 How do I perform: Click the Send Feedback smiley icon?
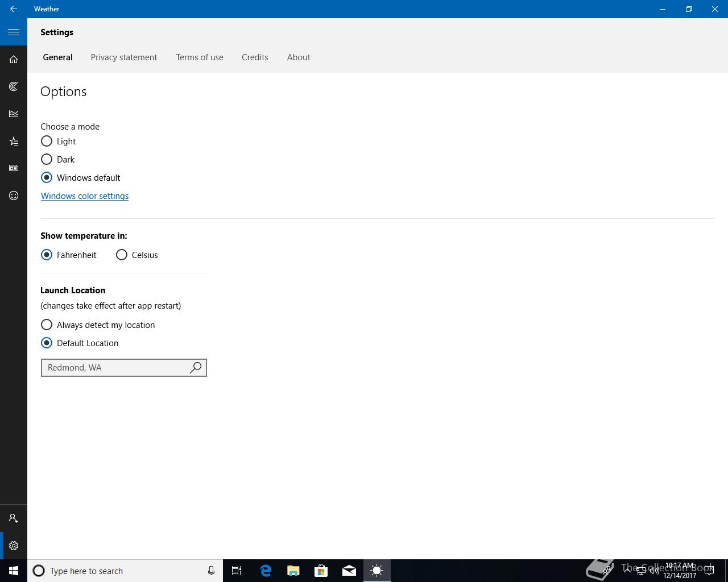tap(14, 196)
